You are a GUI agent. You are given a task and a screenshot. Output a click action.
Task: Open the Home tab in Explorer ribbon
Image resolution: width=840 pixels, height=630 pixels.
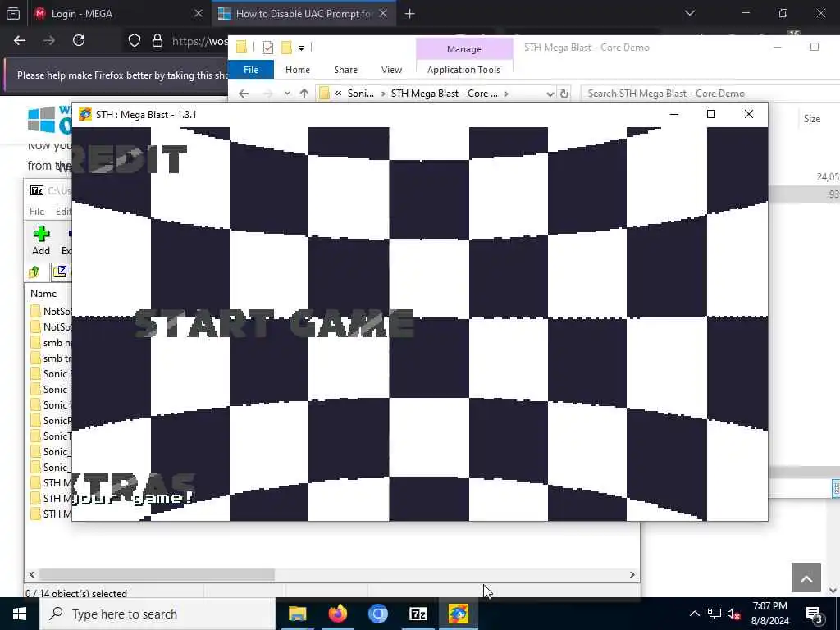point(297,70)
